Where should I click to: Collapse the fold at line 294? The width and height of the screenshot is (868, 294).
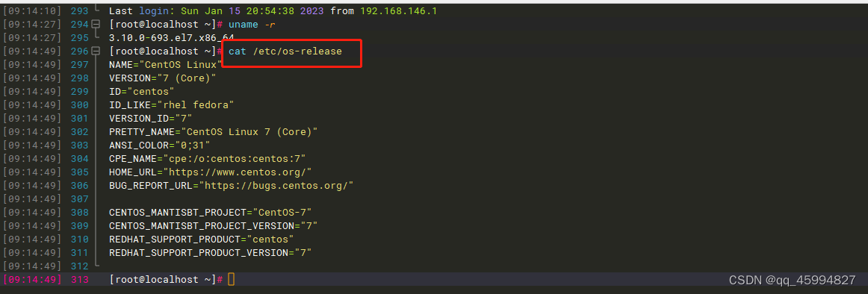[96, 25]
